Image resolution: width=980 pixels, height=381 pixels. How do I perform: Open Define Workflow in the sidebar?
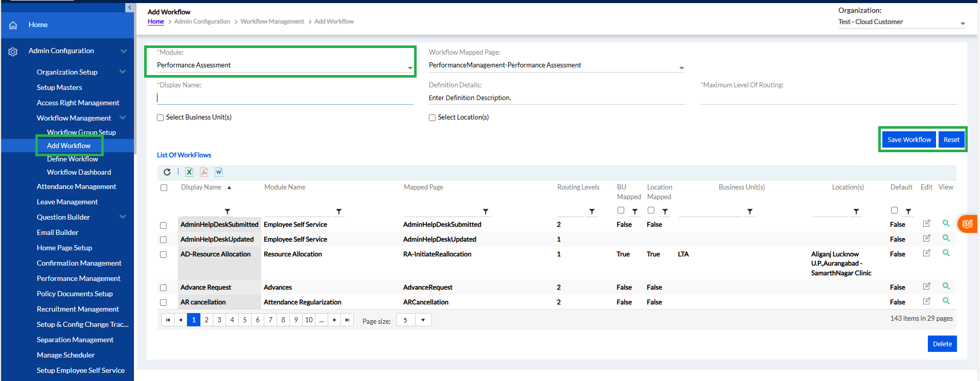point(73,159)
